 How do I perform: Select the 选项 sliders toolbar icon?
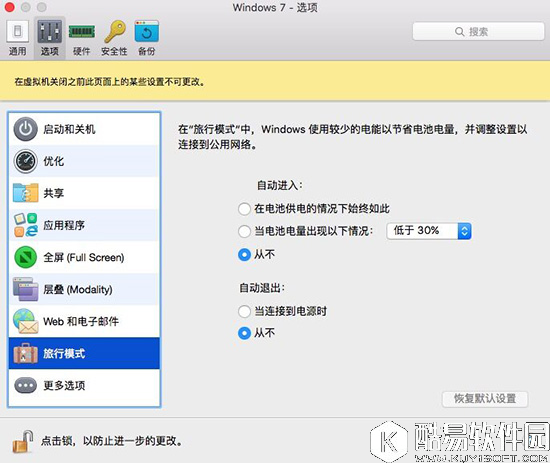click(x=49, y=32)
